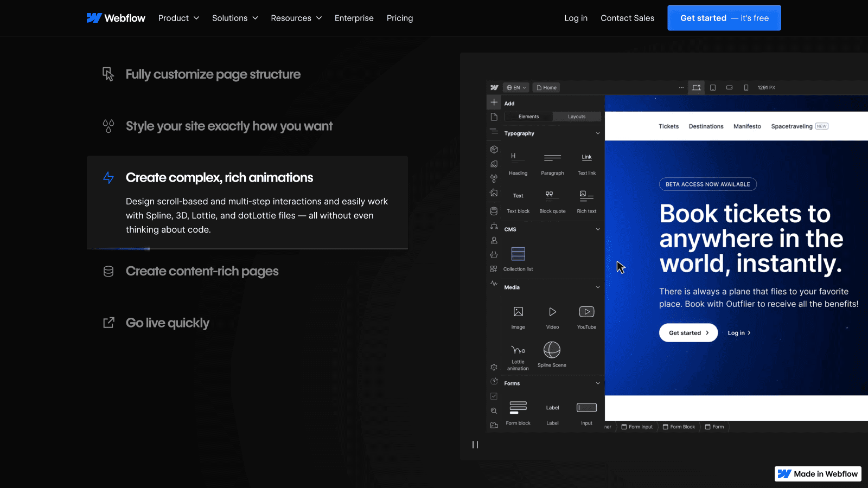Click Get started — it's free button
The height and width of the screenshot is (488, 868).
tap(724, 18)
